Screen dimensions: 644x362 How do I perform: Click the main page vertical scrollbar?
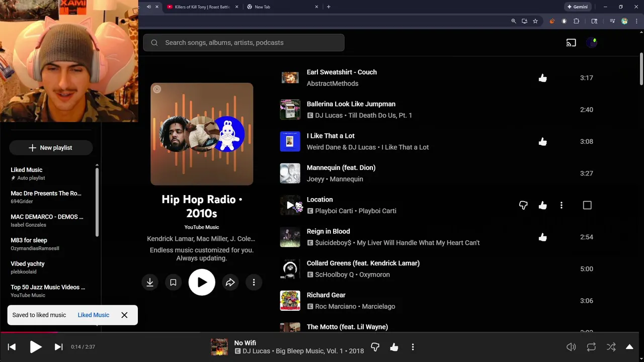point(641,69)
